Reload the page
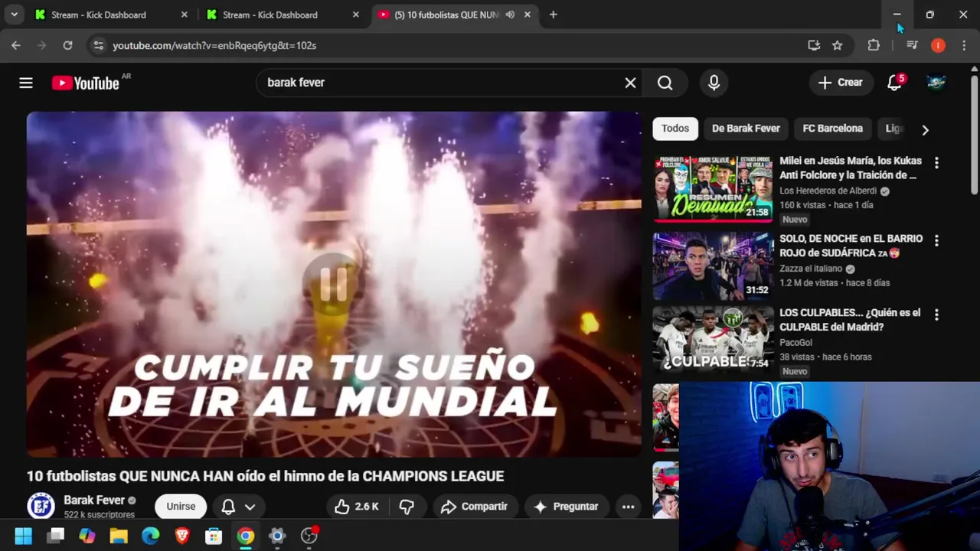980x551 pixels. 67,45
